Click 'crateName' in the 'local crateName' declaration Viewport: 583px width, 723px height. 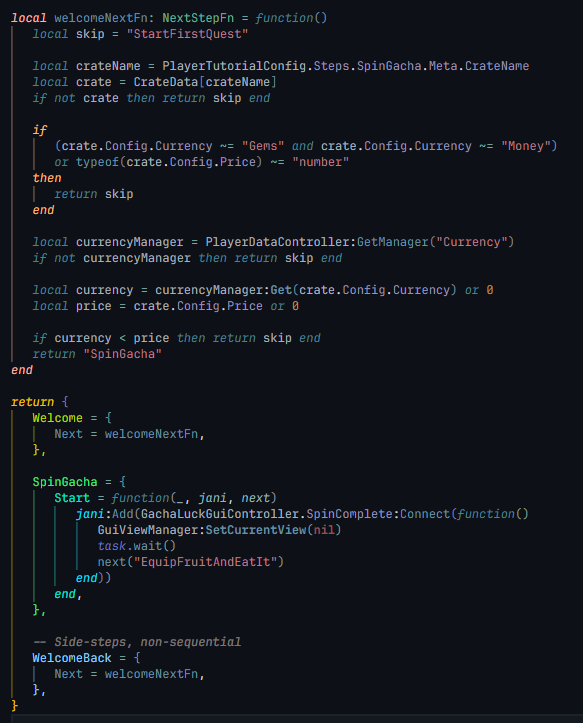click(108, 66)
